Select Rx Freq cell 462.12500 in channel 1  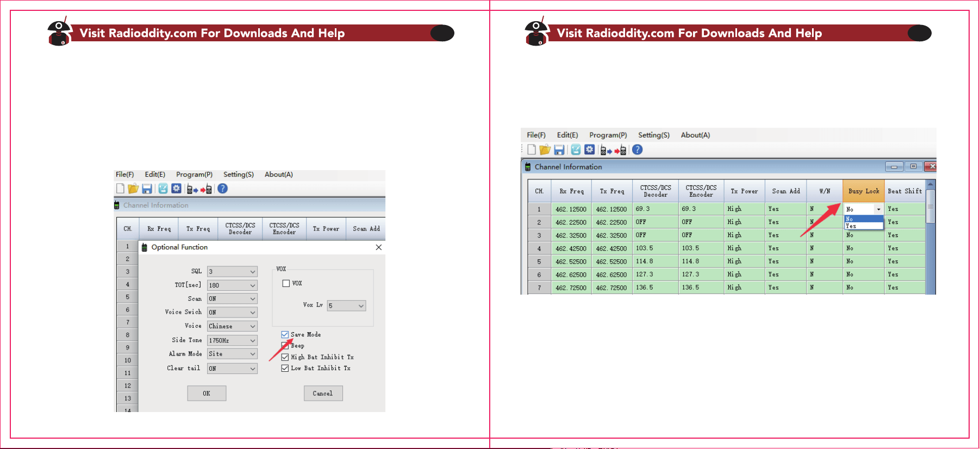pos(571,209)
